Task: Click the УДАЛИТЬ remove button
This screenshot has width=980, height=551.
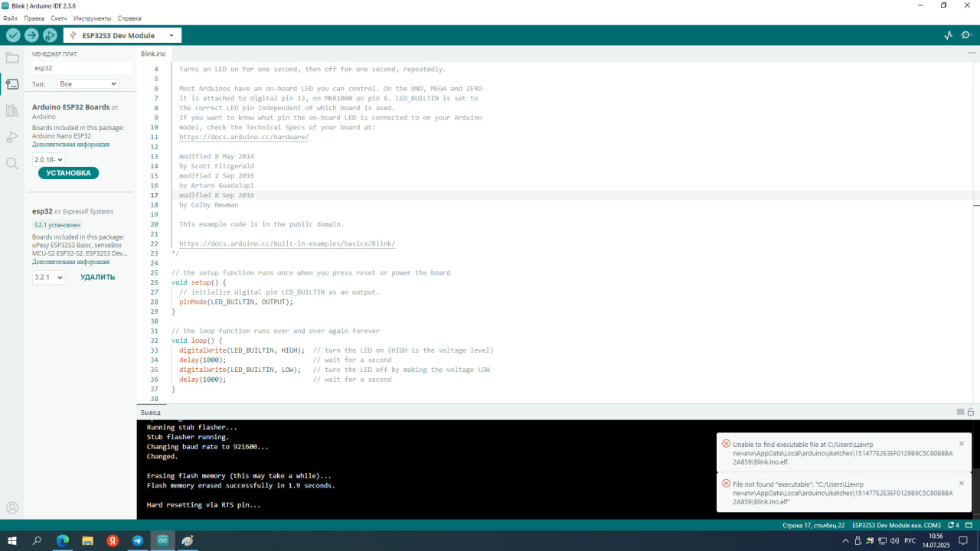Action: pyautogui.click(x=98, y=277)
